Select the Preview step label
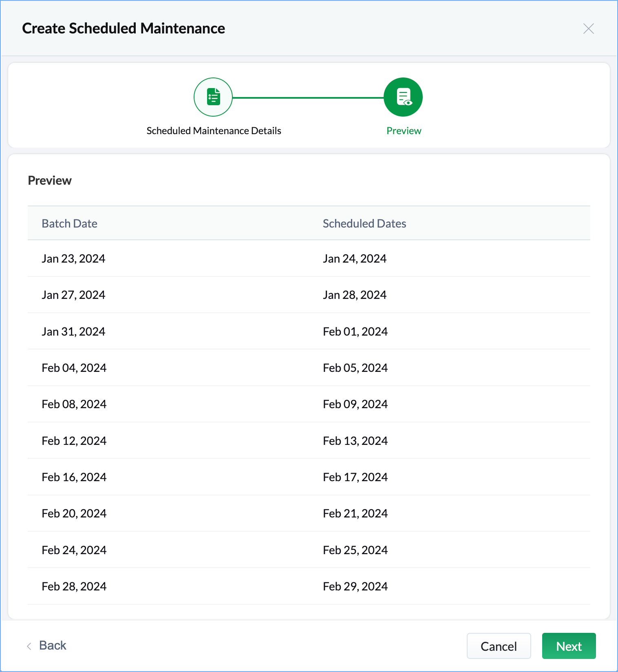The width and height of the screenshot is (618, 672). click(404, 131)
